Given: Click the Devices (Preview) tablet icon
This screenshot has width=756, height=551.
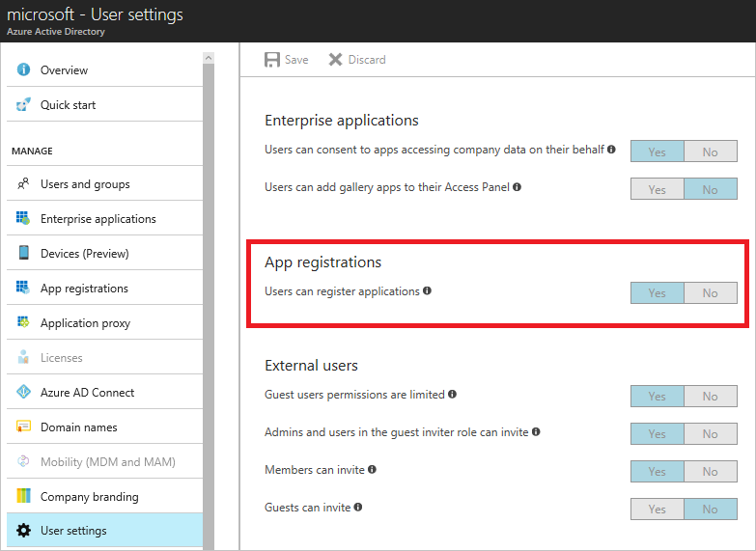Looking at the screenshot, I should coord(23,253).
